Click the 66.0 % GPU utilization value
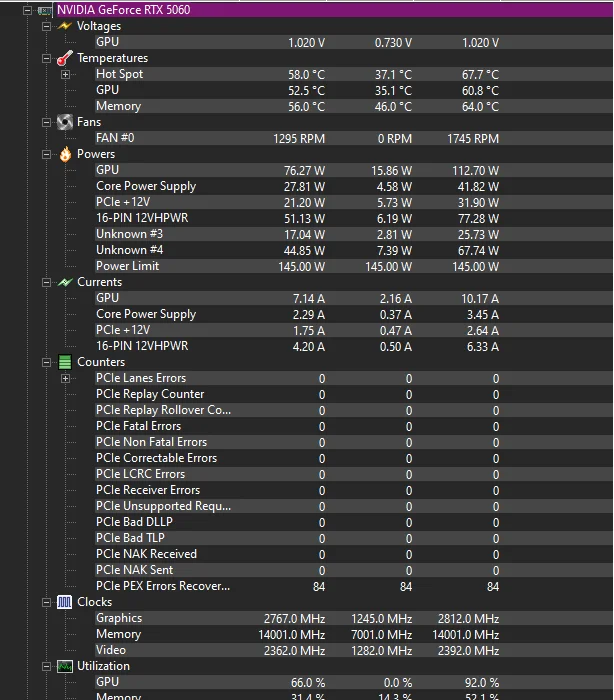The width and height of the screenshot is (614, 700). pyautogui.click(x=308, y=683)
